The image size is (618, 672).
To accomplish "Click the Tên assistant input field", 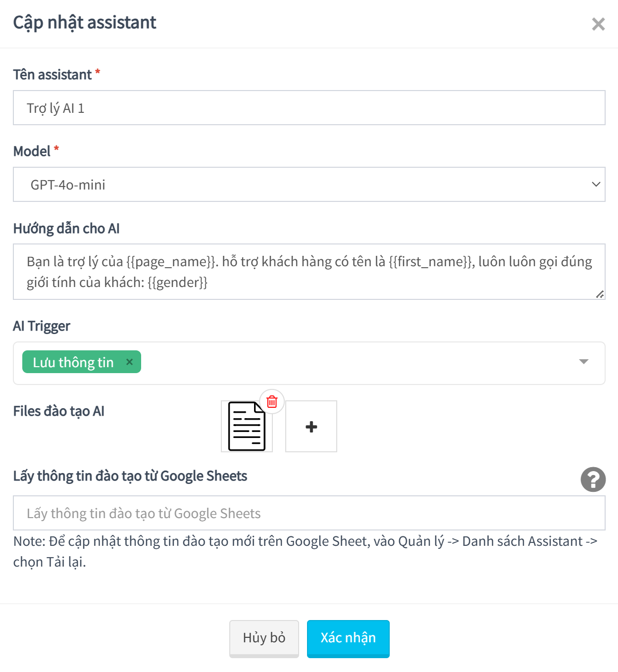I will coord(309,108).
